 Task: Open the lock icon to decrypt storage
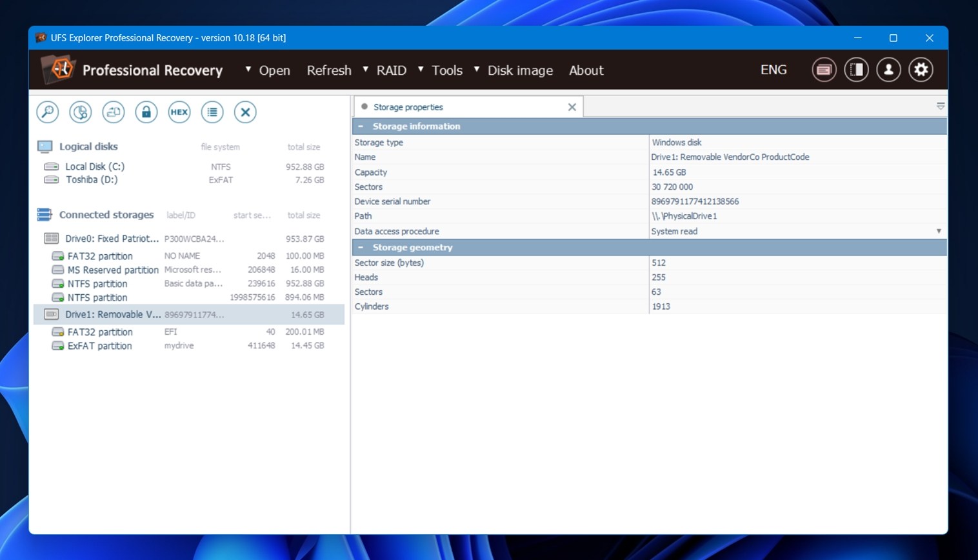146,112
